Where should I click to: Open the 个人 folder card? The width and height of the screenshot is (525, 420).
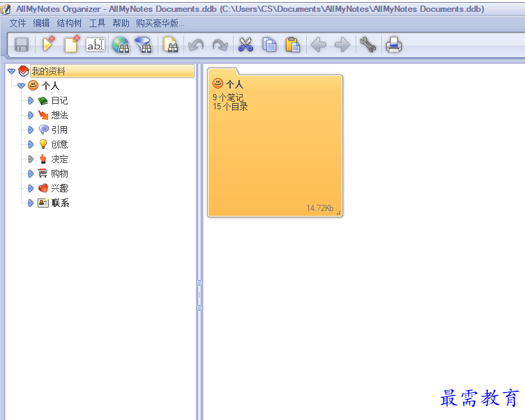coord(275,143)
